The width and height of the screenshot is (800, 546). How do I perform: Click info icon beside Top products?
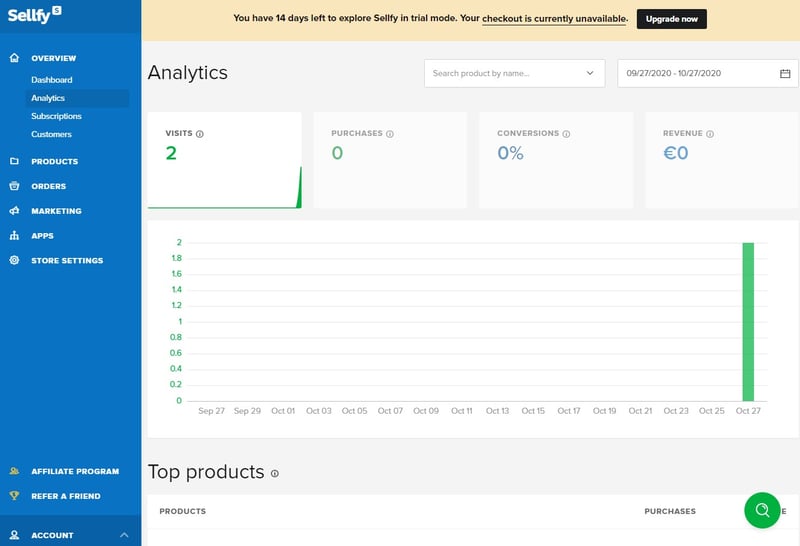coord(275,474)
